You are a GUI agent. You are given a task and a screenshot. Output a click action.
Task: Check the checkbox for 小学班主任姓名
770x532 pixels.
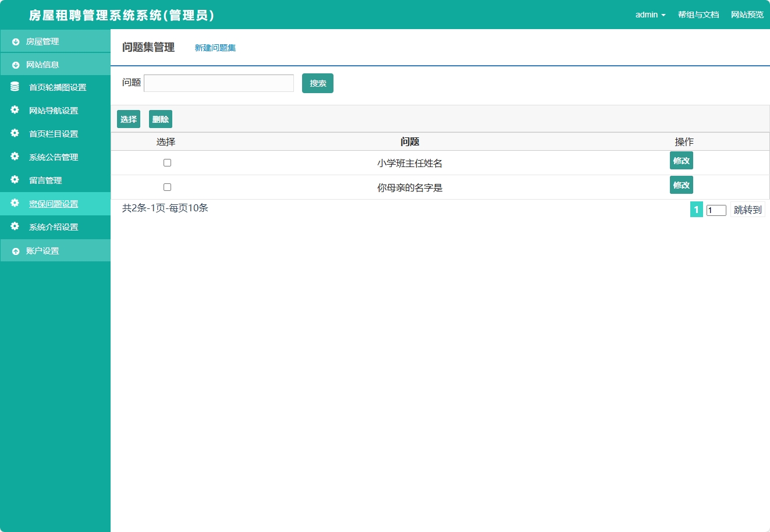(168, 162)
